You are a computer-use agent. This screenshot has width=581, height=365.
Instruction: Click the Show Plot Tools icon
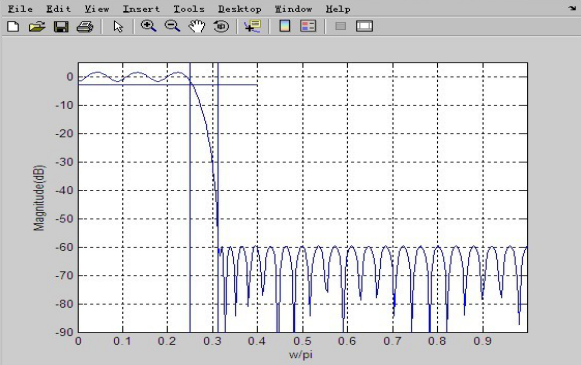pyautogui.click(x=364, y=26)
